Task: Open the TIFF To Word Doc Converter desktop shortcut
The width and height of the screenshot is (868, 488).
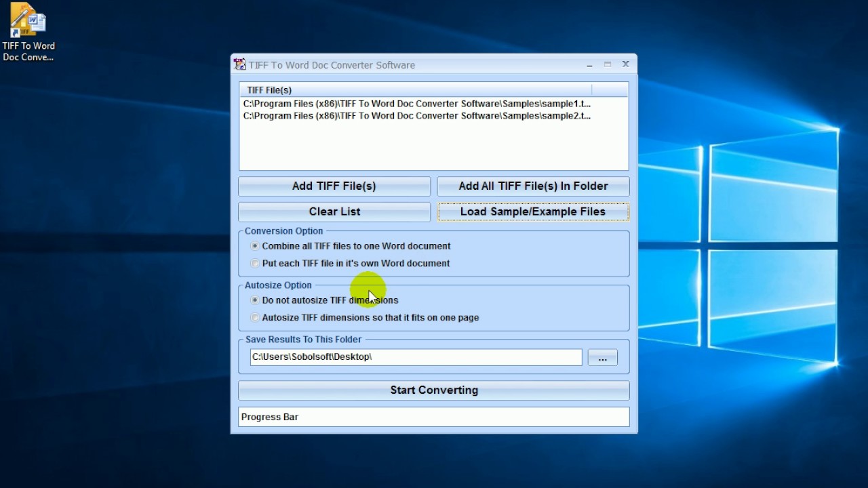Action: pos(28,33)
